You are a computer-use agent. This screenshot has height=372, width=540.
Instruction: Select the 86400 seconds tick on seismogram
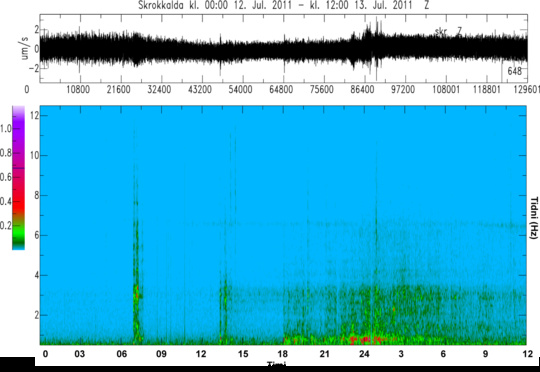tap(363, 90)
